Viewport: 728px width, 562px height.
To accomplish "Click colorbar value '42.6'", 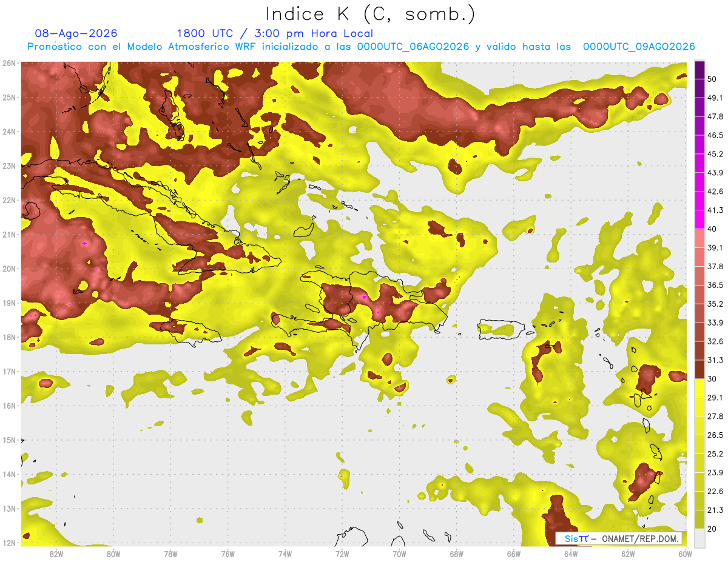I will (x=715, y=192).
